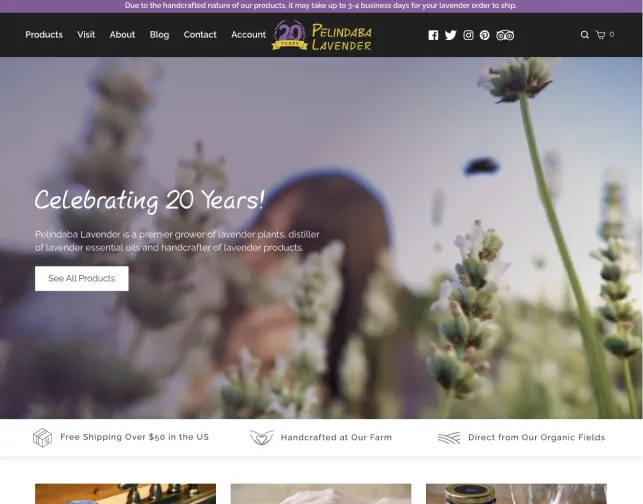Click the search magnifier icon
The height and width of the screenshot is (504, 643).
click(x=585, y=35)
